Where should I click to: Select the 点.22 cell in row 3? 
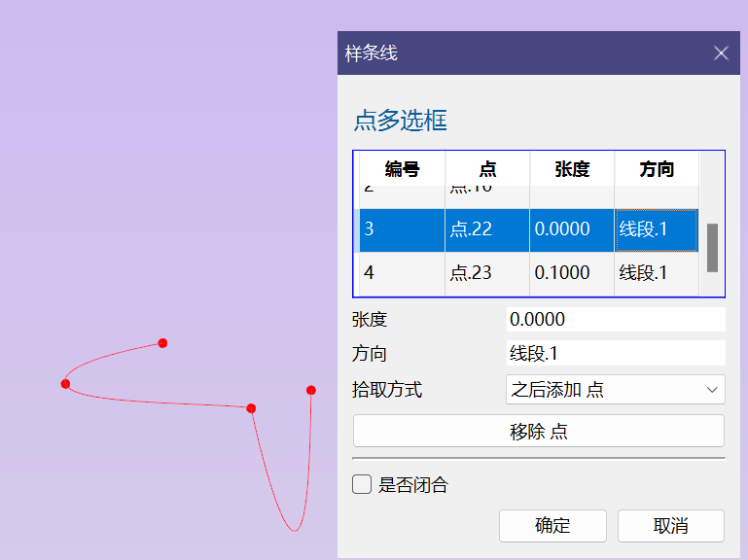click(x=486, y=229)
